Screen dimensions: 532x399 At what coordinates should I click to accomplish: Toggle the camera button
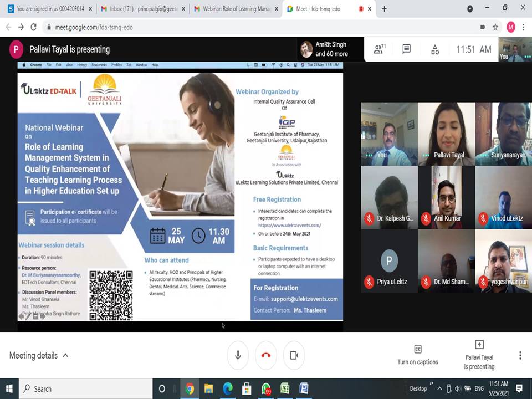coord(294,355)
